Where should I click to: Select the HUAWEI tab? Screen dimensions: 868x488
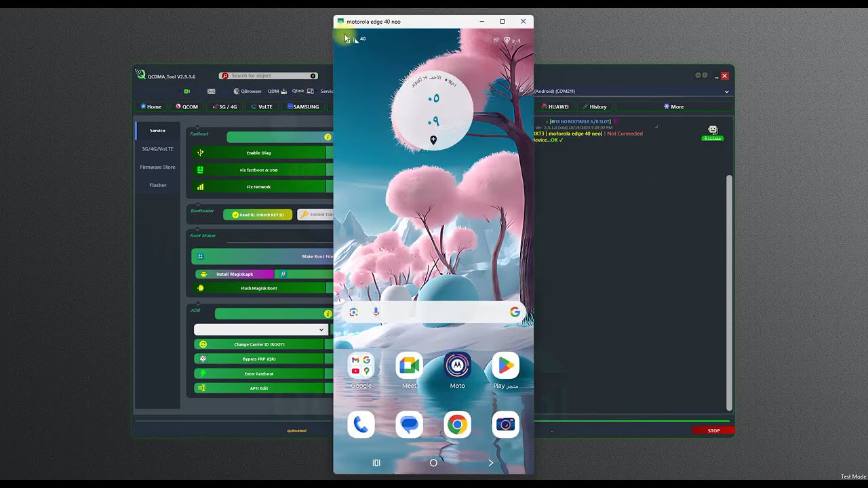click(x=555, y=106)
